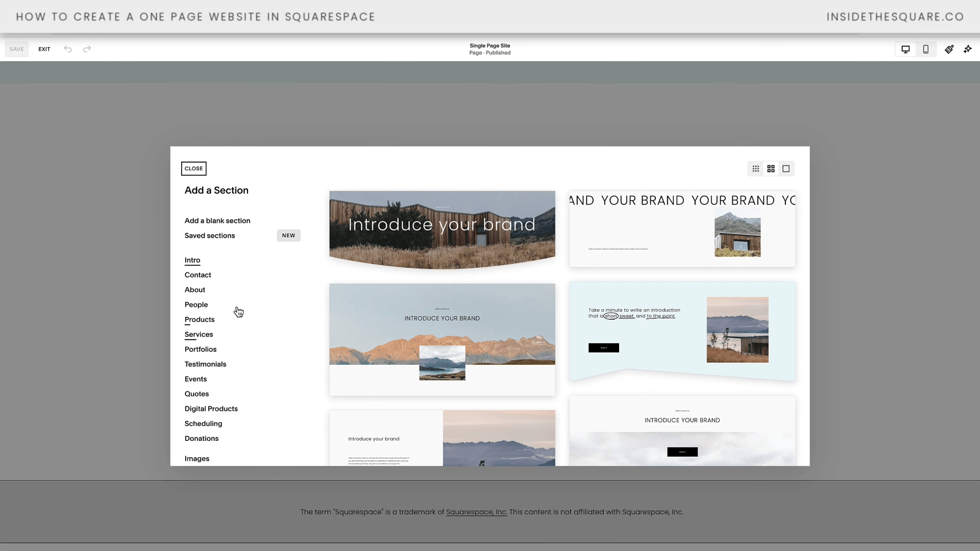Switch to desktop view icon
This screenshot has width=980, height=551.
(x=905, y=49)
